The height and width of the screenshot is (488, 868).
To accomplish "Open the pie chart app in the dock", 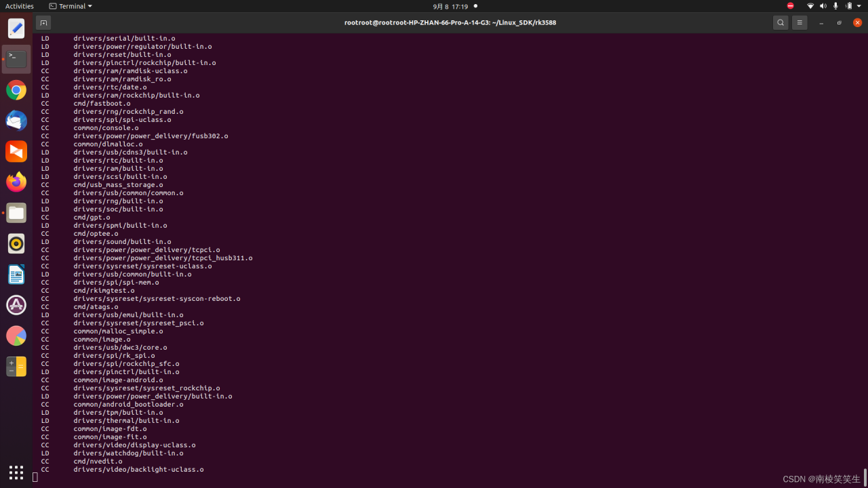I will click(x=16, y=335).
